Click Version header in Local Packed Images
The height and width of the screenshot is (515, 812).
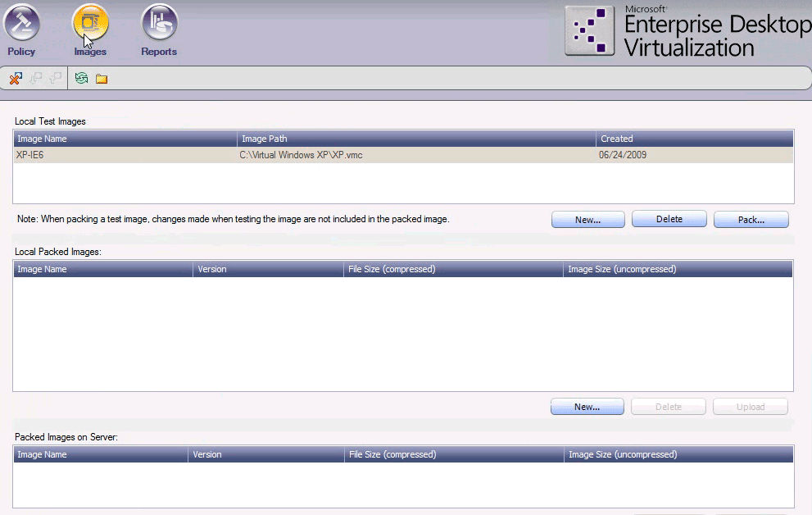pyautogui.click(x=268, y=270)
